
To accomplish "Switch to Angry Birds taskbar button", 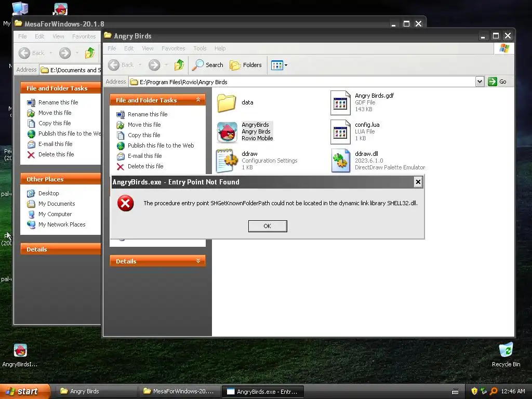I will point(96,392).
